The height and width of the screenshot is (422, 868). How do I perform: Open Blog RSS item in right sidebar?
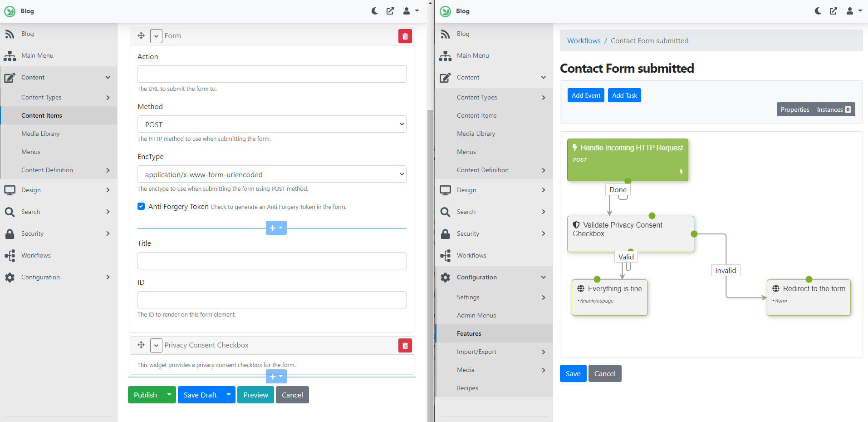pos(494,34)
